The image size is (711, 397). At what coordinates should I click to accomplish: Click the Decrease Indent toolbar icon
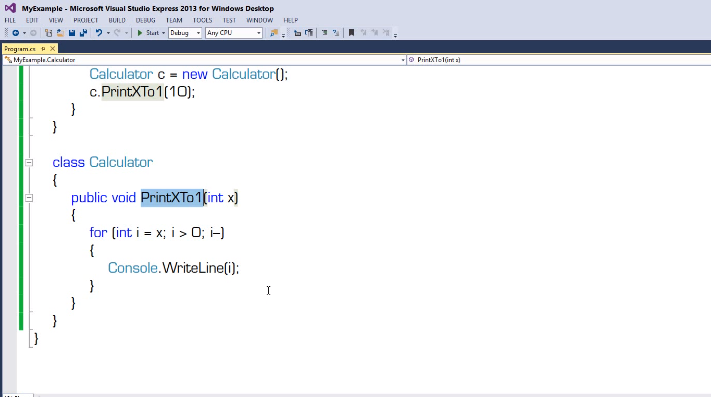click(x=324, y=33)
